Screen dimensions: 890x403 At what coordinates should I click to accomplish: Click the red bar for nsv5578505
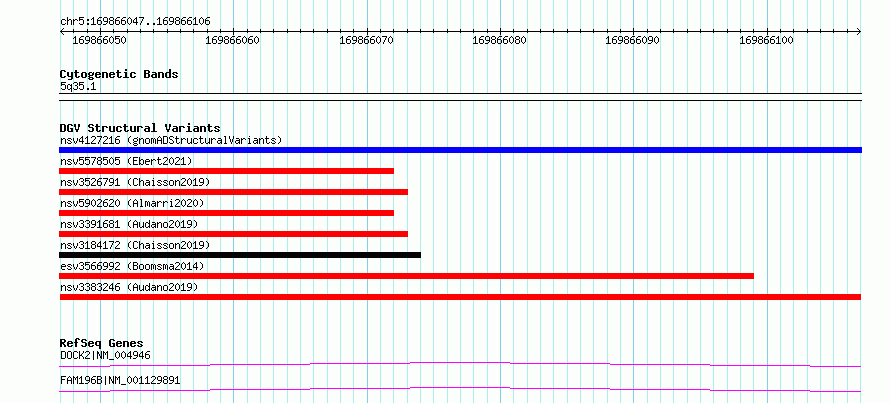[226, 171]
